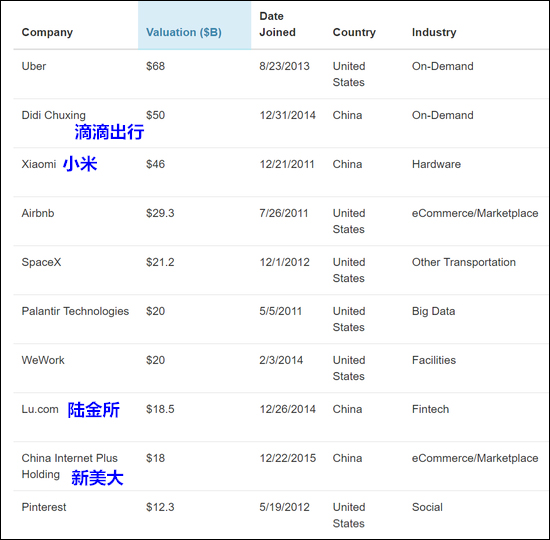Screen dimensions: 550x540
Task: Select the Uber company cell
Action: (x=34, y=66)
